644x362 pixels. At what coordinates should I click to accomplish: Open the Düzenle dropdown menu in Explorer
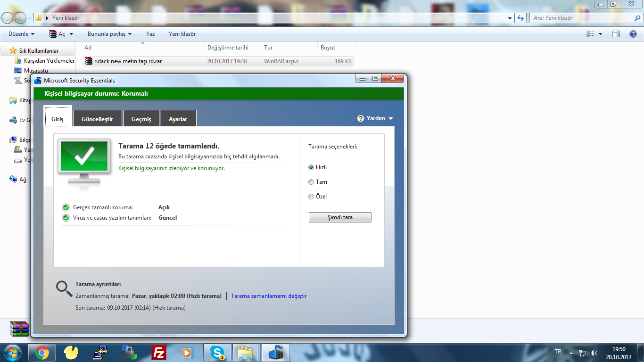pos(21,34)
